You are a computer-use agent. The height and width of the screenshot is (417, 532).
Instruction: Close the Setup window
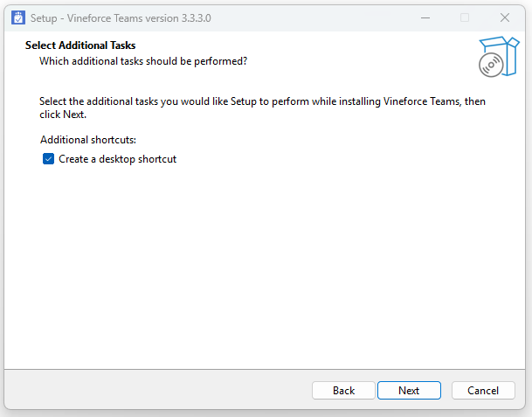click(x=505, y=17)
